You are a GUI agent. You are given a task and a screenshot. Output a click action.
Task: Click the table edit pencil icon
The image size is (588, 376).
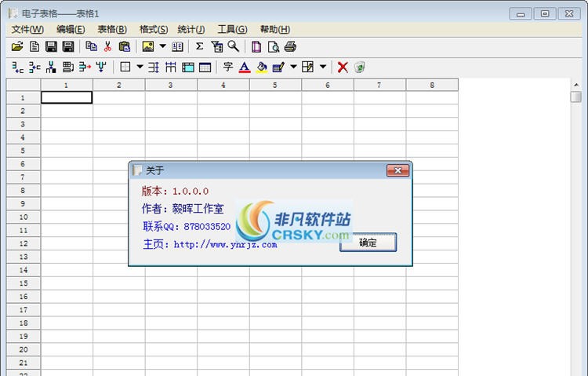click(x=278, y=68)
